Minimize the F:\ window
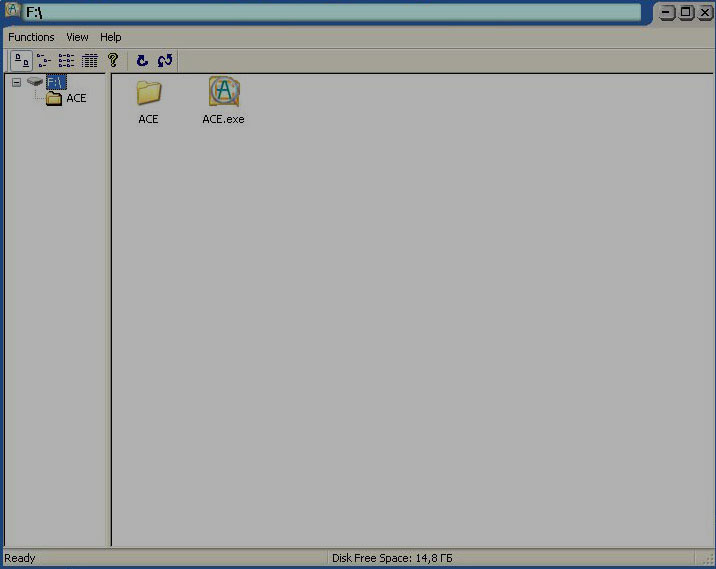Viewport: 716px width, 569px height. pyautogui.click(x=668, y=12)
